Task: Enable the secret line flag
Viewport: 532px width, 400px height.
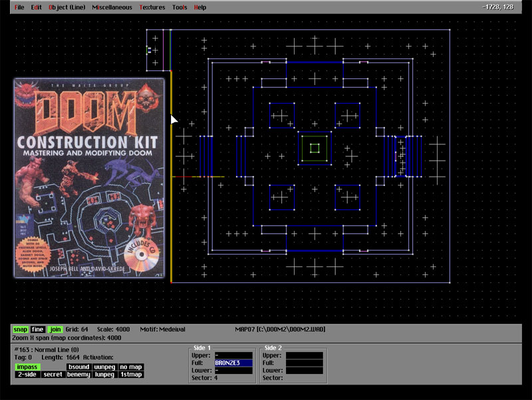Action: 53,375
